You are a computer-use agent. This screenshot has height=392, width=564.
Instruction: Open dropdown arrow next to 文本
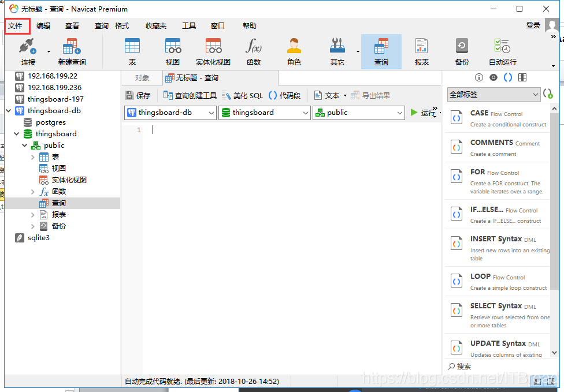tap(346, 96)
